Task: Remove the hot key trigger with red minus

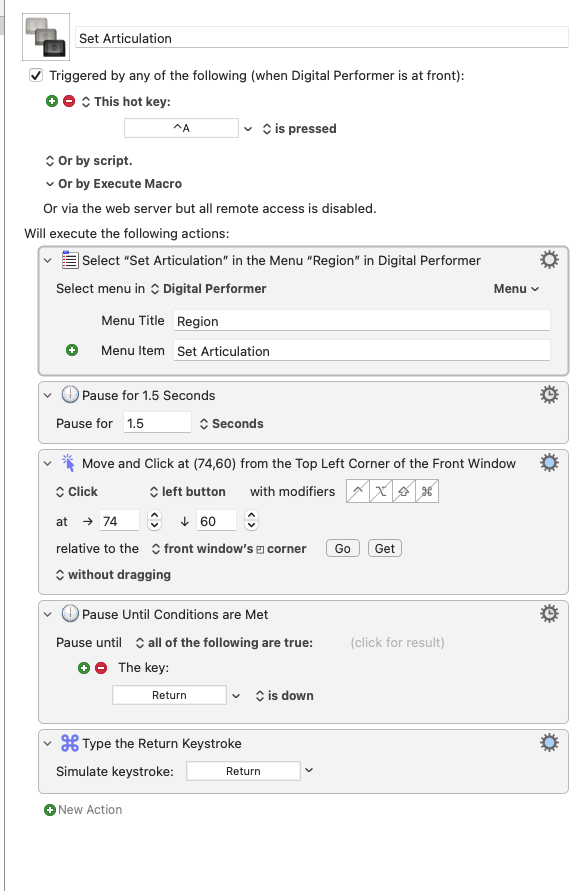Action: [x=69, y=101]
